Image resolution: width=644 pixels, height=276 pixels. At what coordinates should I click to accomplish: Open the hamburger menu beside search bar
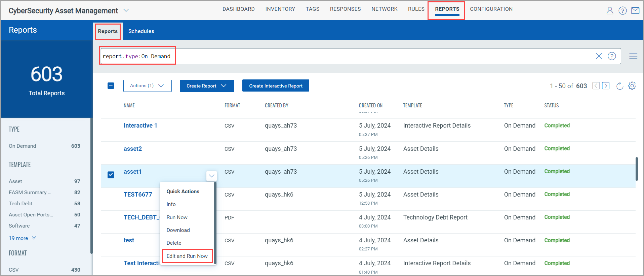(633, 56)
